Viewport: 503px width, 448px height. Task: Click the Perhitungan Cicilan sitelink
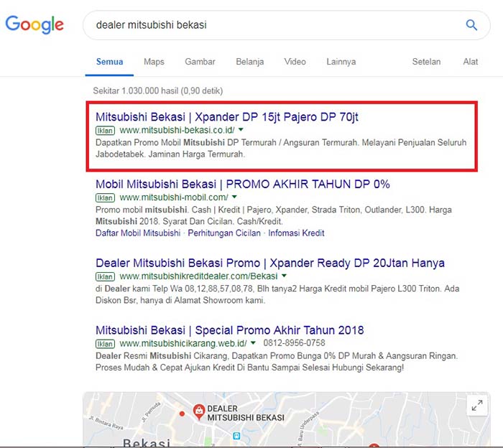tap(223, 233)
